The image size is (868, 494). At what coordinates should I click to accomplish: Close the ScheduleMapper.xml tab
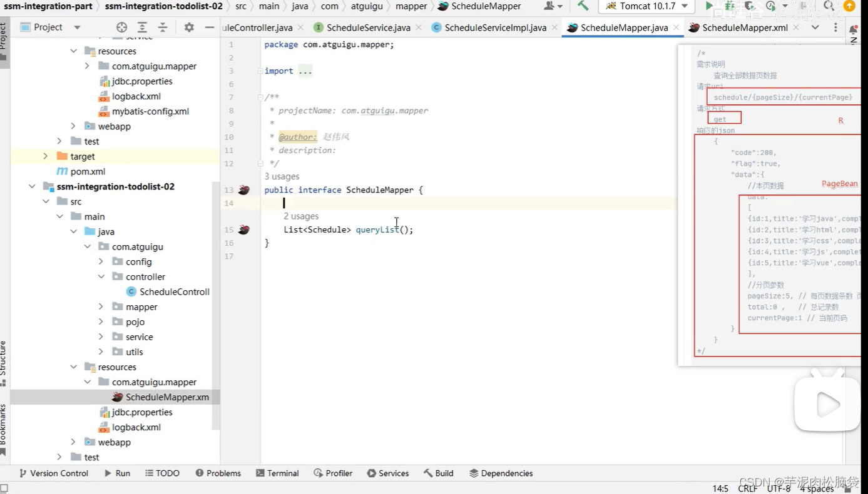coord(796,28)
